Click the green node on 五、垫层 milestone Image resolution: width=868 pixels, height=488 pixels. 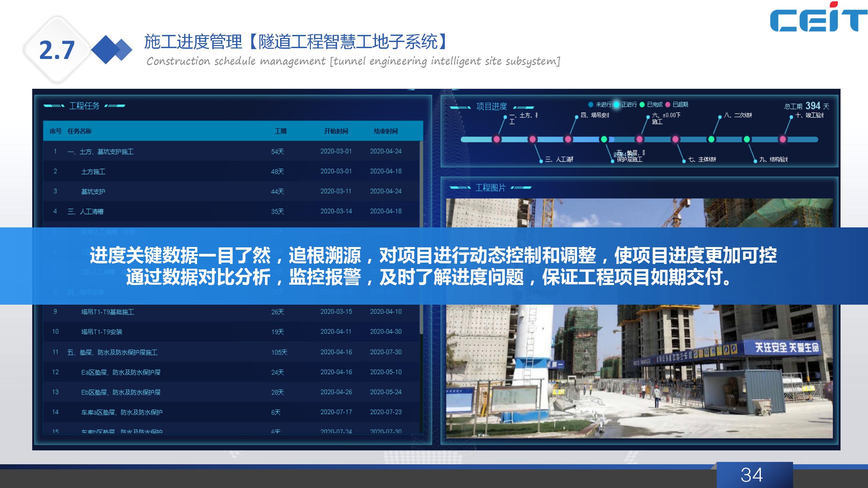[x=604, y=139]
